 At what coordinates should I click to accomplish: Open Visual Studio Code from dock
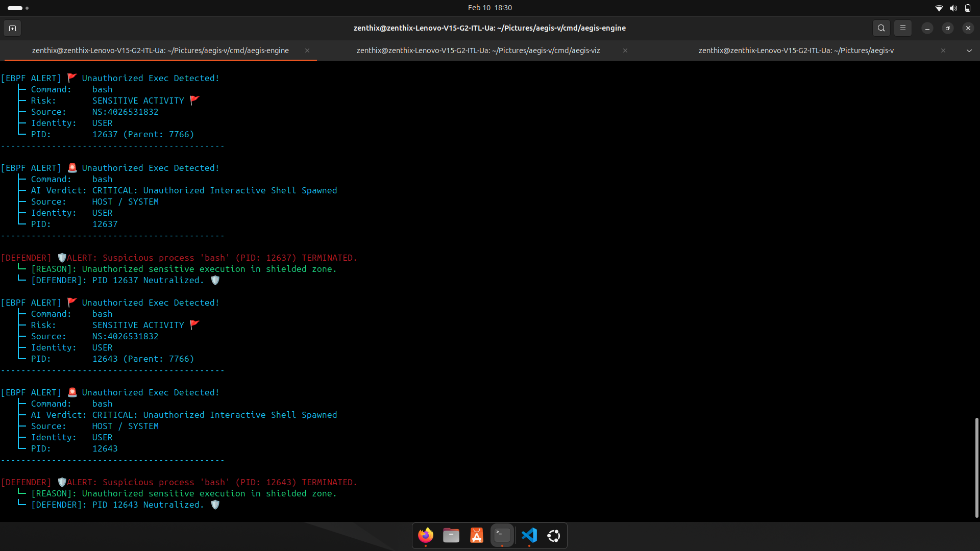[529, 535]
